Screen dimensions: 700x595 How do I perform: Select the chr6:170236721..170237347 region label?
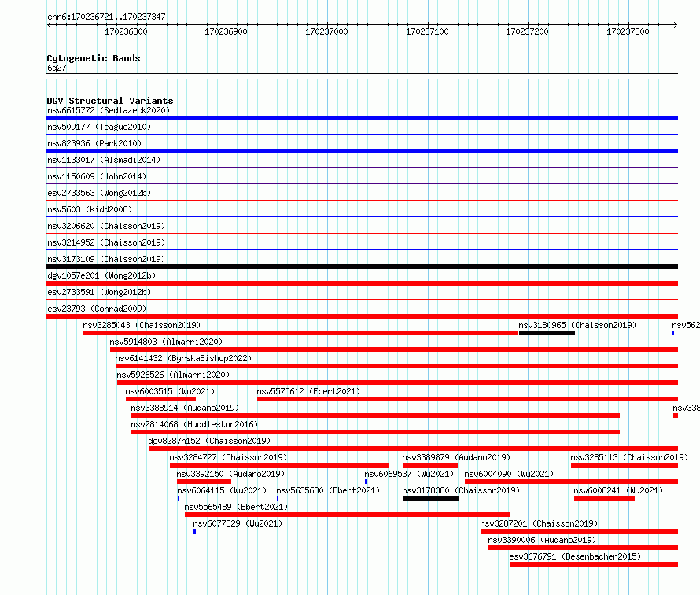pyautogui.click(x=106, y=17)
